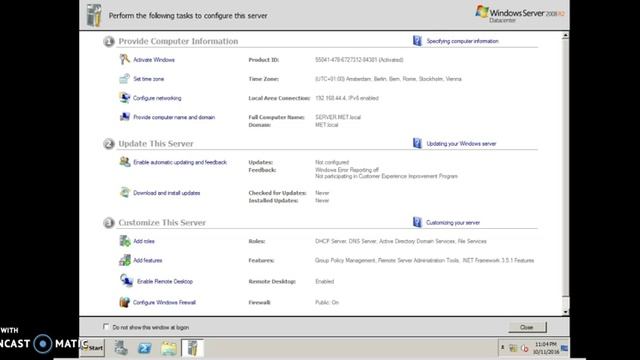This screenshot has height=360, width=640.
Task: Click the Add roles icon
Action: tap(124, 241)
